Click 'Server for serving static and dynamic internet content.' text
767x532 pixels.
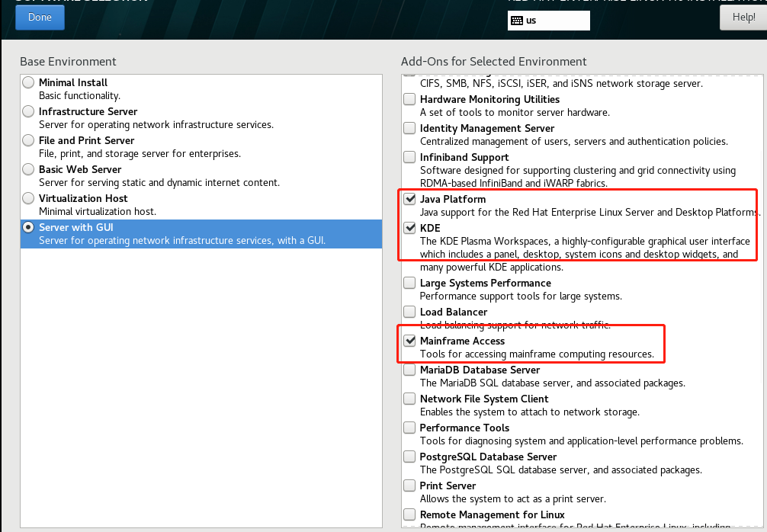(x=159, y=183)
